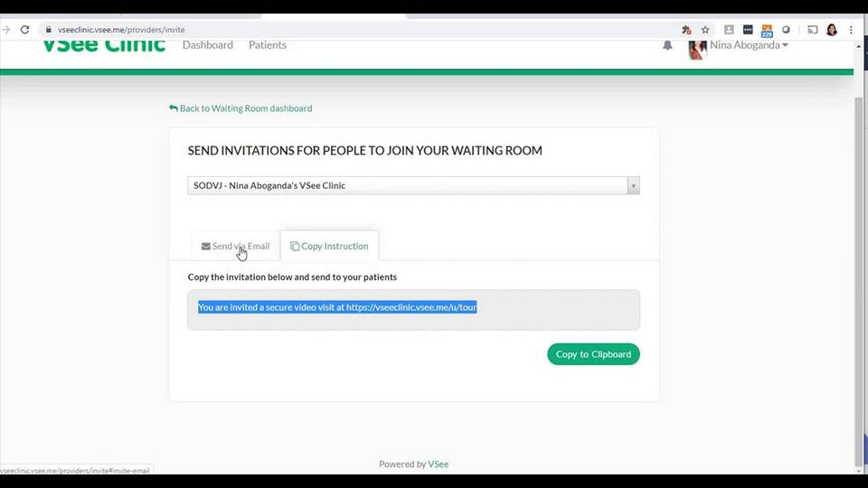Switch to the Send via Email tab
The width and height of the screenshot is (868, 488).
[235, 246]
